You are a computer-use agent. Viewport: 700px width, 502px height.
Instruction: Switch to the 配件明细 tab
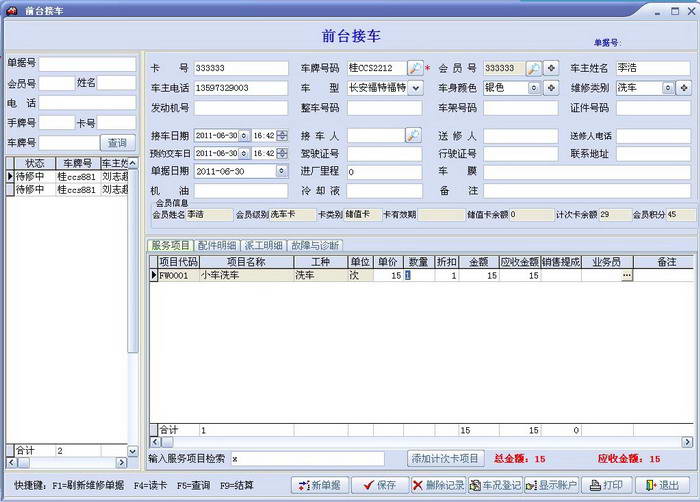[x=217, y=245]
